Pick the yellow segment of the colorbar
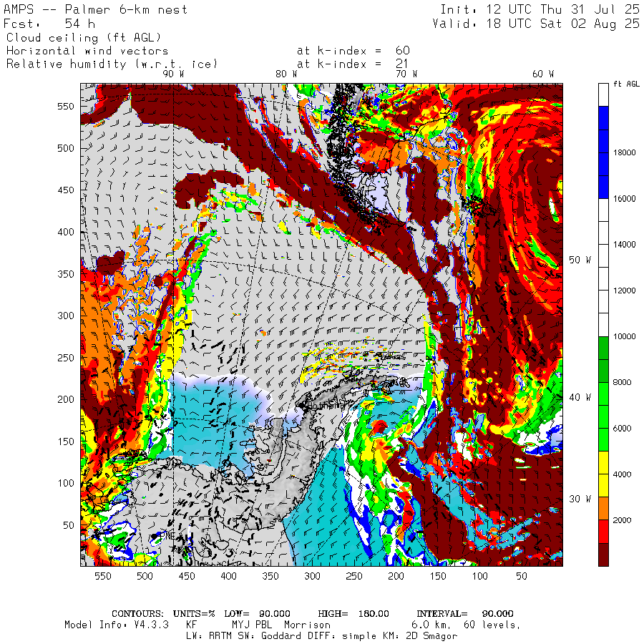The image size is (644, 644). pyautogui.click(x=603, y=474)
